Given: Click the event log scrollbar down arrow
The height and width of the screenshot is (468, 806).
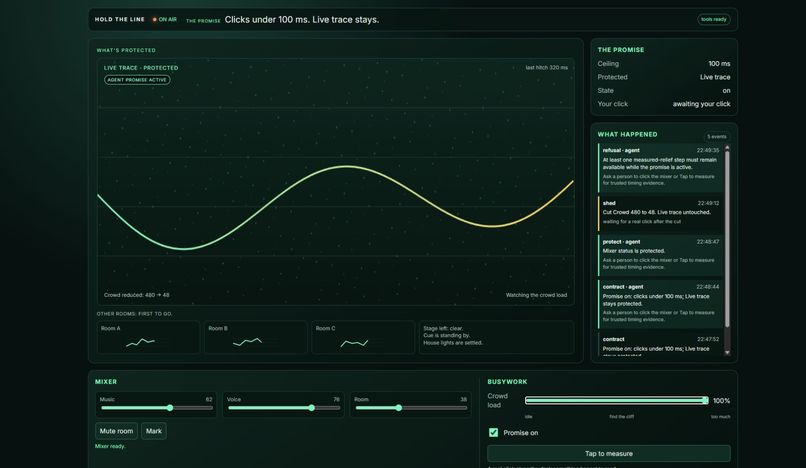Looking at the screenshot, I should [x=727, y=352].
